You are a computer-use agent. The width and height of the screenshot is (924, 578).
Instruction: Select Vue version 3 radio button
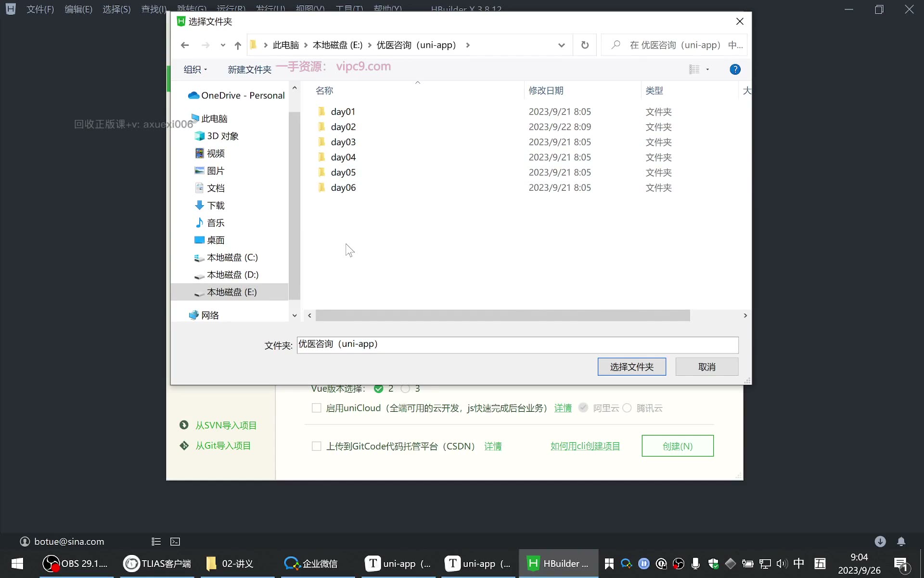pyautogui.click(x=405, y=389)
